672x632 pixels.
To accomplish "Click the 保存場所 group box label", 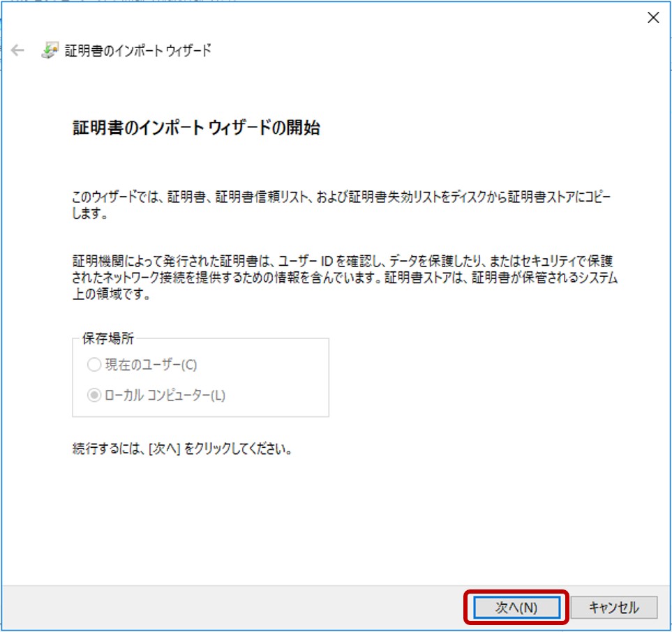I will (107, 339).
